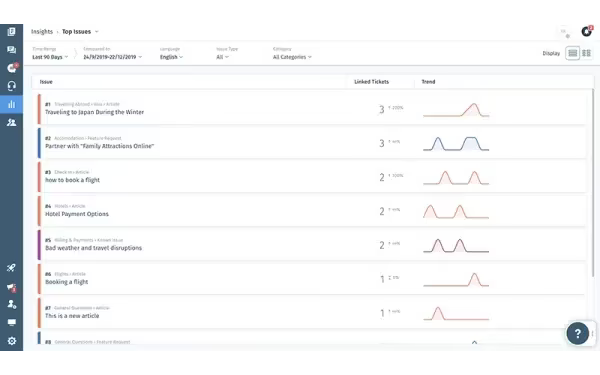Image resolution: width=600 pixels, height=375 pixels.
Task: Click linked tickets count 3 for Traveling to Japan
Action: (x=382, y=110)
